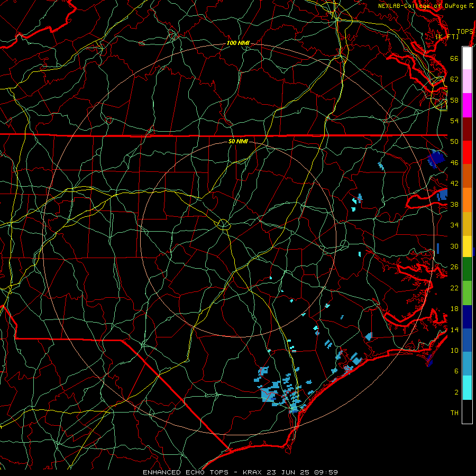Image resolution: width=476 pixels, height=476 pixels.
Task: Click the "14" legend value
Action: point(454,329)
